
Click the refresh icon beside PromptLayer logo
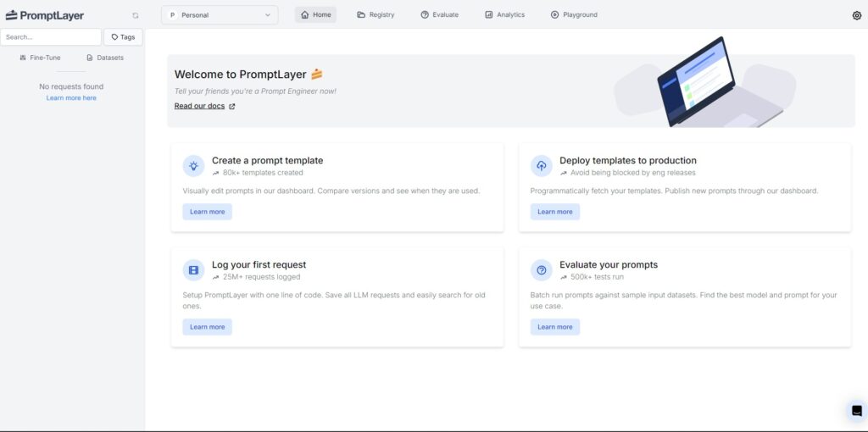coord(136,15)
